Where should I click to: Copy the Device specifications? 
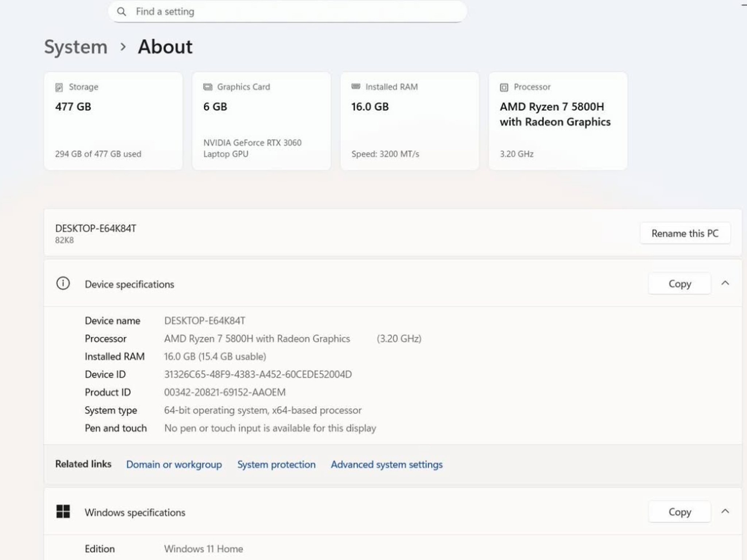pyautogui.click(x=680, y=284)
